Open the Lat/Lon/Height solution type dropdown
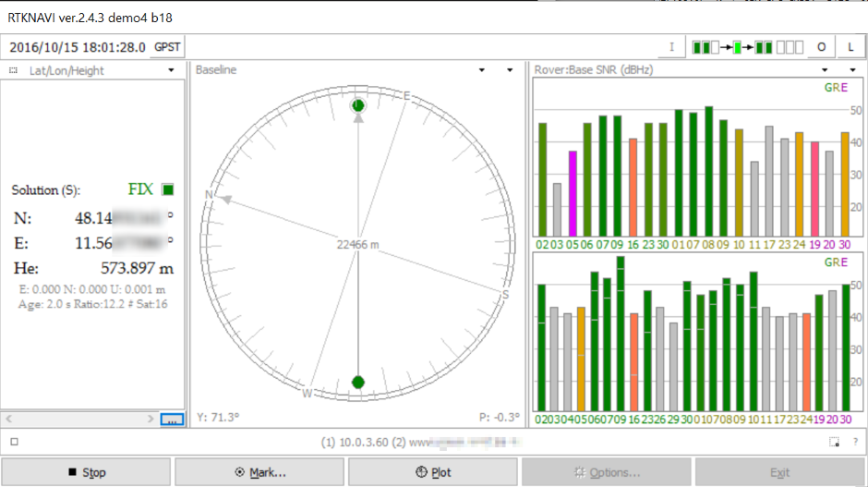Screen dimensions: 868x487 click(x=171, y=70)
